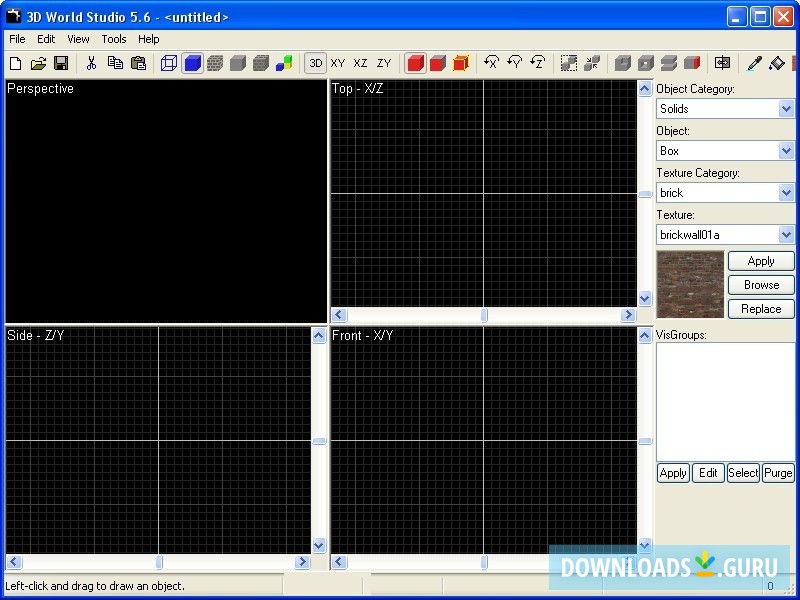The height and width of the screenshot is (600, 800).
Task: Click the Replace texture button
Action: tap(761, 309)
